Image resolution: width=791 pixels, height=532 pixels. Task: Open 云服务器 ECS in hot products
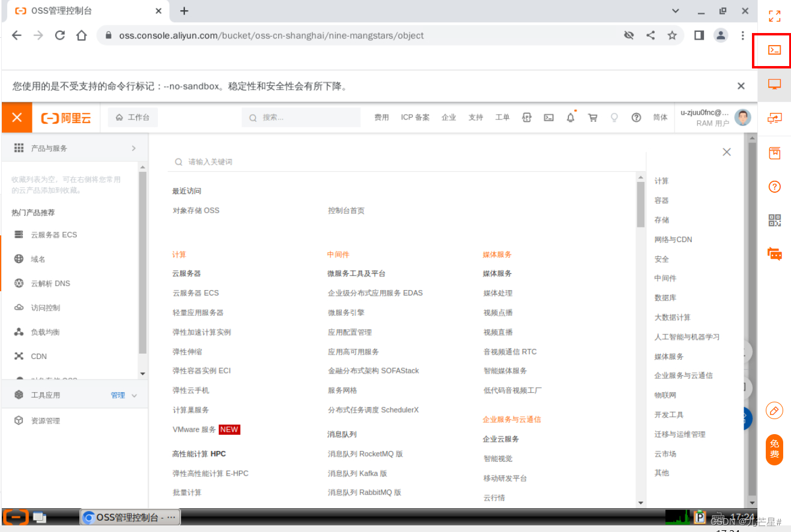(54, 235)
